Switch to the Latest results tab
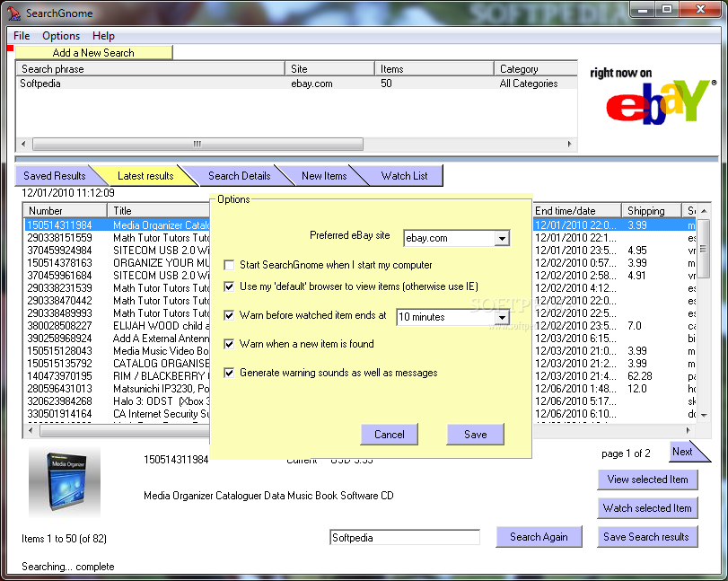This screenshot has width=728, height=581. [145, 176]
